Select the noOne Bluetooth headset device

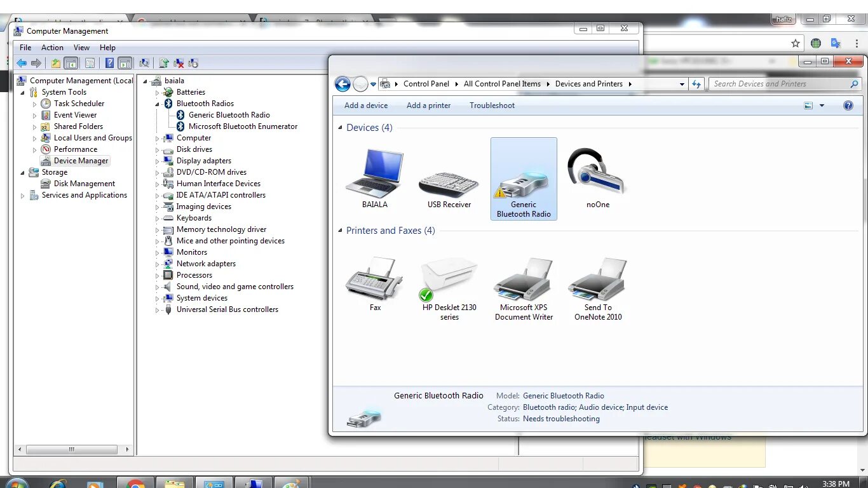(x=597, y=179)
